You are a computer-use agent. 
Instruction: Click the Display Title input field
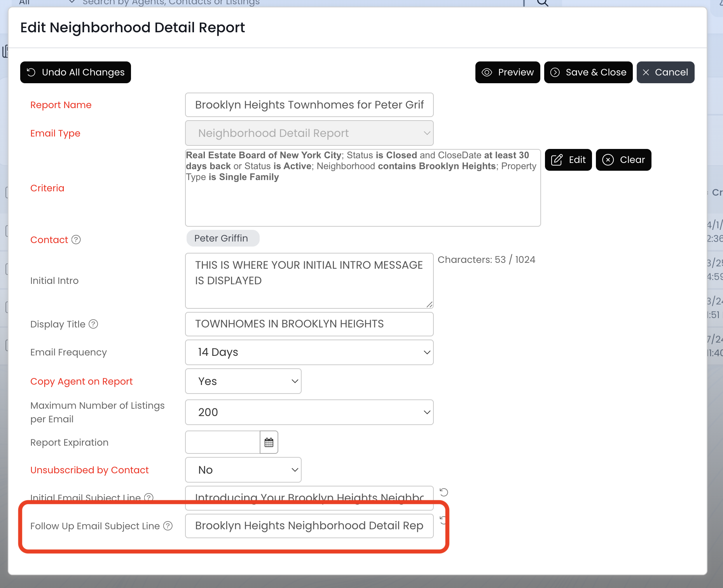pyautogui.click(x=309, y=324)
